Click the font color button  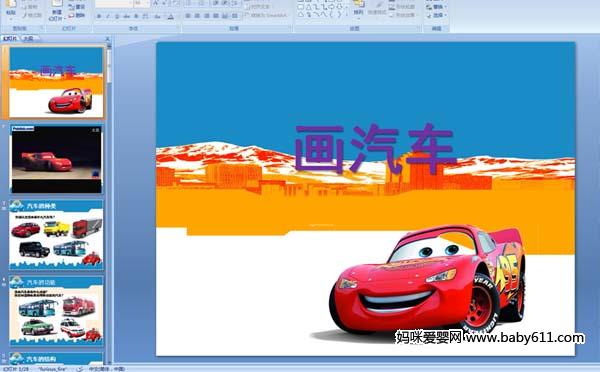171,16
